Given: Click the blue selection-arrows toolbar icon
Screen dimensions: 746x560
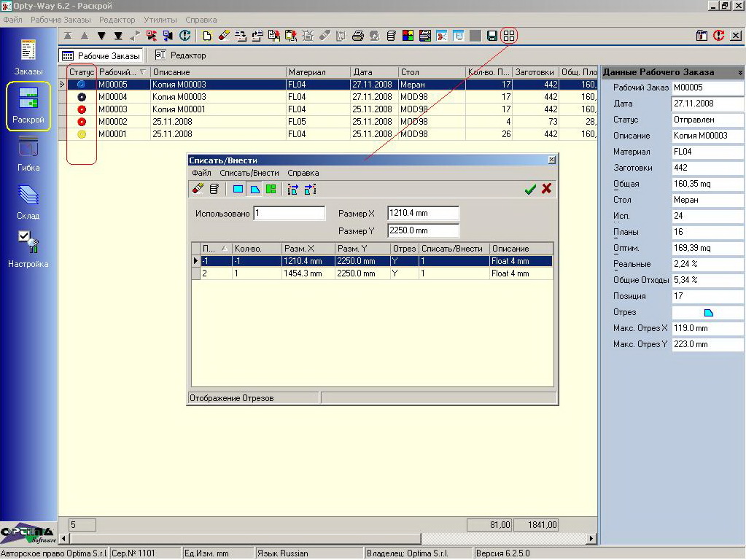Looking at the screenshot, I should coord(168,36).
